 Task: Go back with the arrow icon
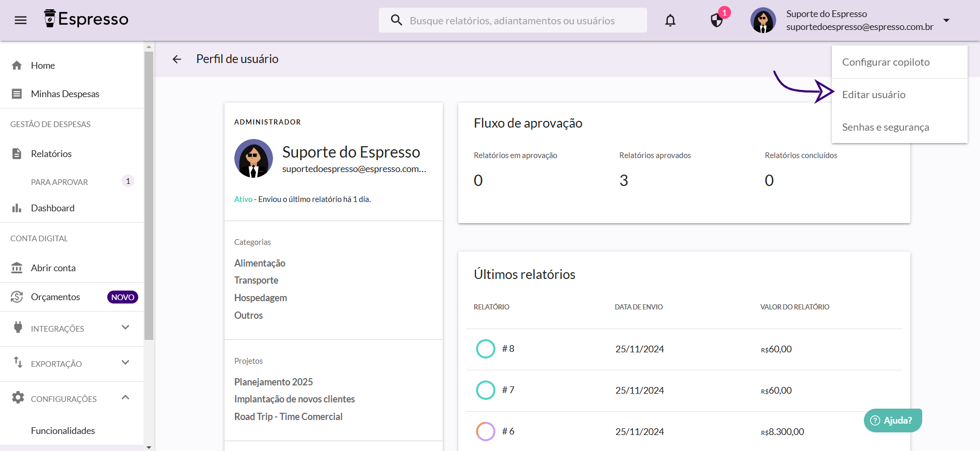tap(177, 59)
